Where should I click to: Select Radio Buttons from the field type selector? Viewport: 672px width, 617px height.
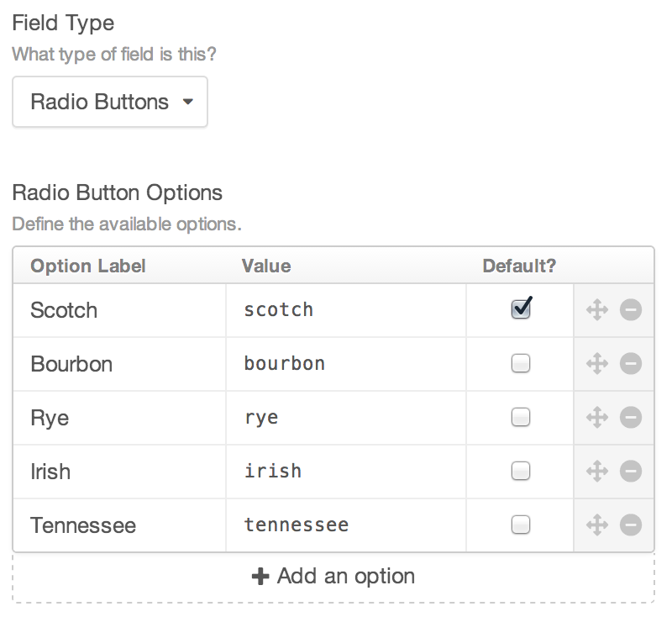click(109, 101)
